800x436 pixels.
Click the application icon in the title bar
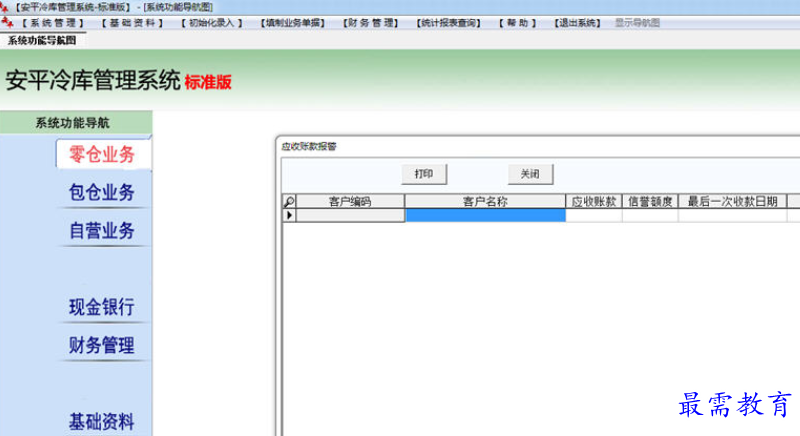(x=5, y=7)
